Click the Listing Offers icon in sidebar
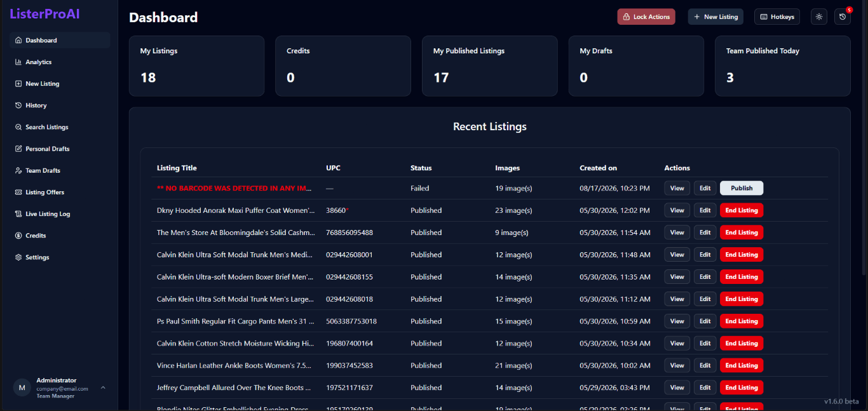Viewport: 868px width, 411px height. pos(18,192)
